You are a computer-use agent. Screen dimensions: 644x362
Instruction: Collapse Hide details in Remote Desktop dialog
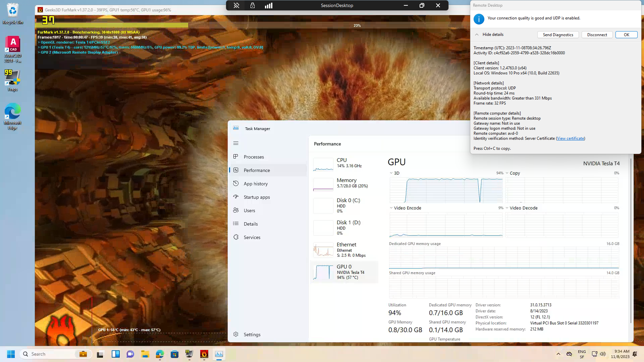pos(489,35)
